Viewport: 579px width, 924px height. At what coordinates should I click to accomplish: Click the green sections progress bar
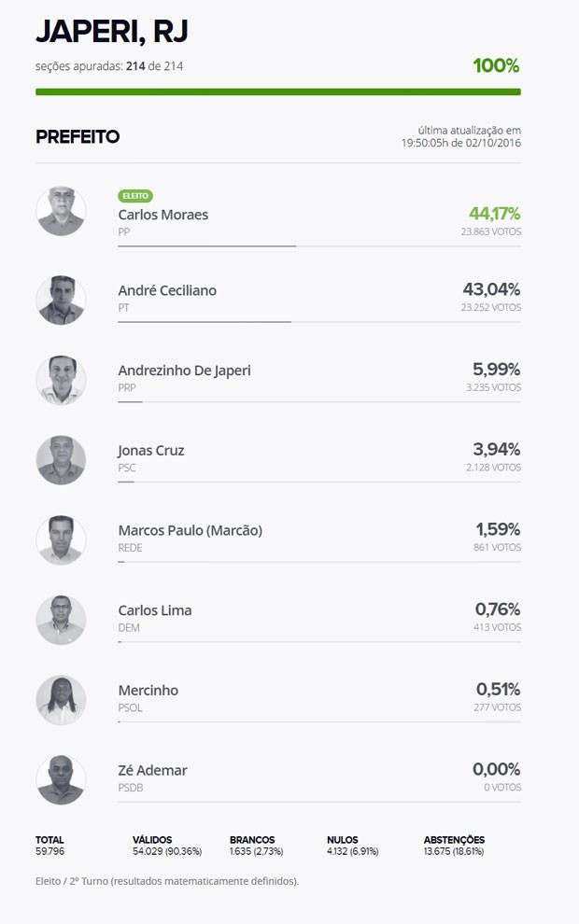tap(277, 91)
